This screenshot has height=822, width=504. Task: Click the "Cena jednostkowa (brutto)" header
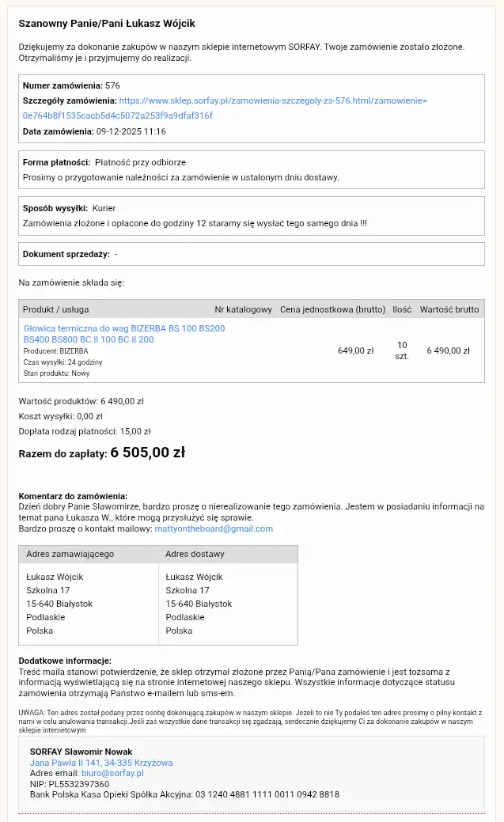coord(332,309)
